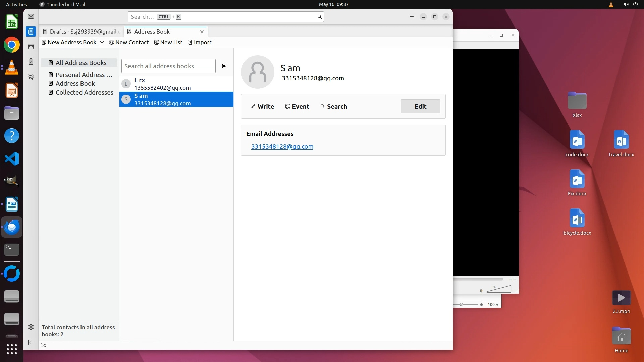Select the Collected Addresses book

[x=84, y=92]
